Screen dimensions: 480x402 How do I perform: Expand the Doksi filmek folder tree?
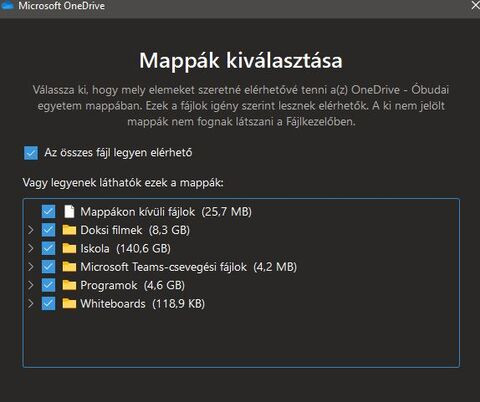click(31, 230)
